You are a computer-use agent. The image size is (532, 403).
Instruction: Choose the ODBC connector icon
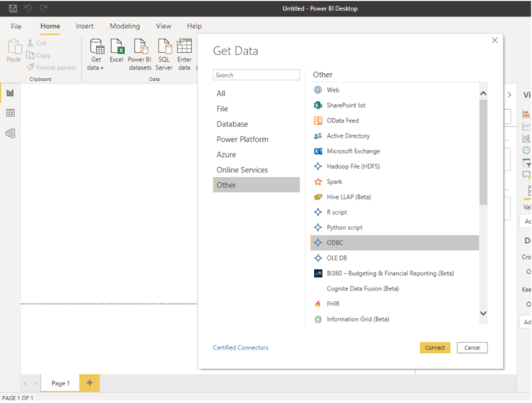click(318, 243)
